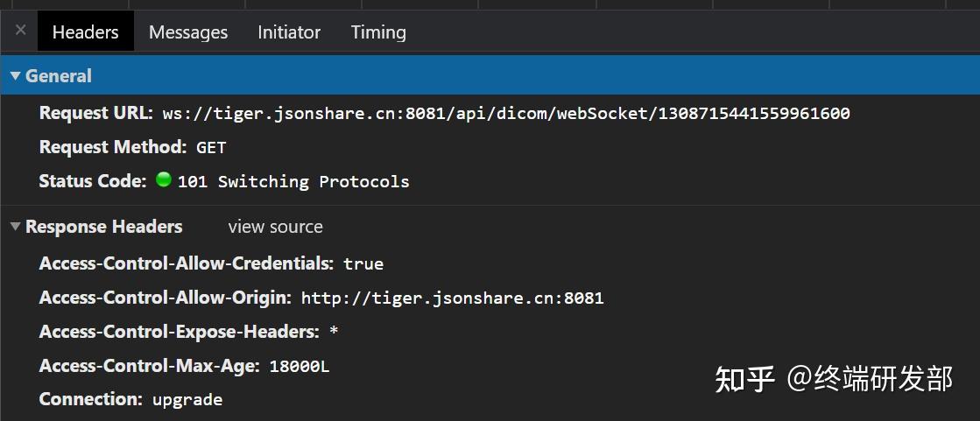980x421 pixels.
Task: Click the Connection upgrade value
Action: click(187, 400)
